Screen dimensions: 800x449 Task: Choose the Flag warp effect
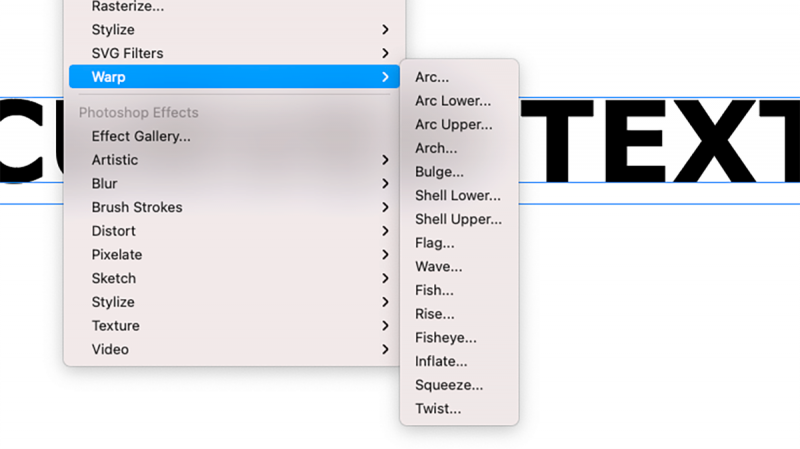coord(459,243)
